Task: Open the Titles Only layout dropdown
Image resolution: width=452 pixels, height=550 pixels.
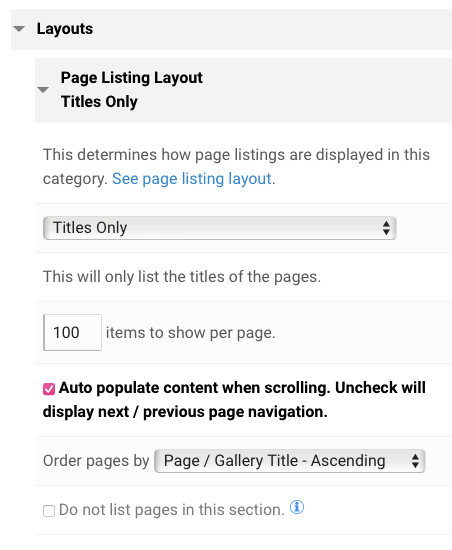Action: click(x=220, y=228)
